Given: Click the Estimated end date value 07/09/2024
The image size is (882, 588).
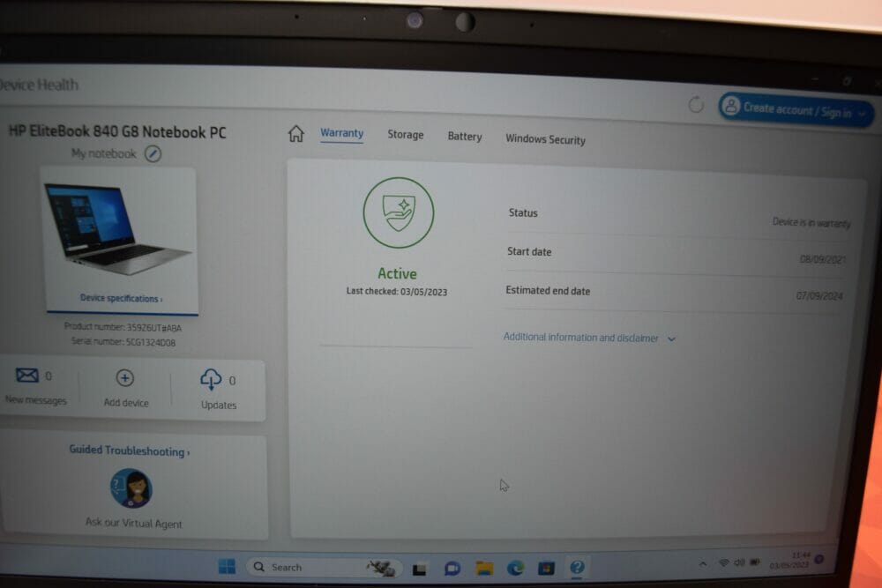Looking at the screenshot, I should [x=819, y=295].
